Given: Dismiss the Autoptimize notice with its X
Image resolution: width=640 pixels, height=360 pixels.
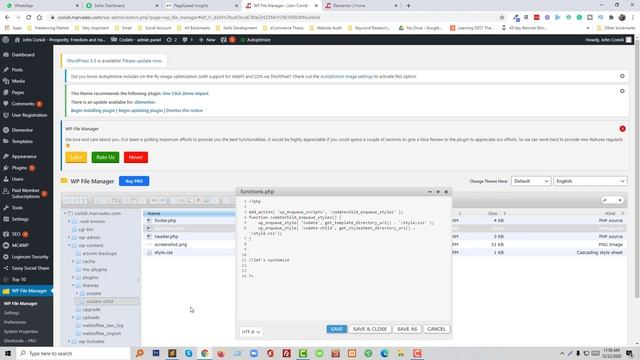Looking at the screenshot, I should 622,76.
